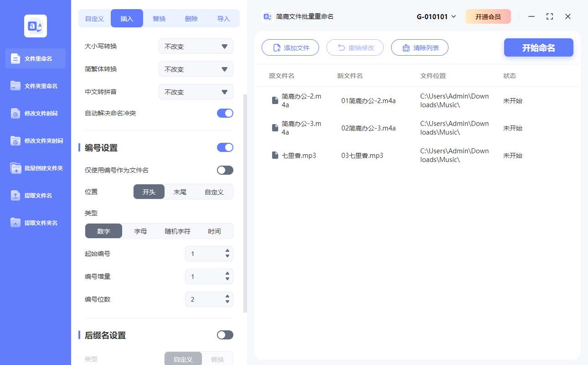
Task: Click the app logo icon
Action: click(x=35, y=26)
